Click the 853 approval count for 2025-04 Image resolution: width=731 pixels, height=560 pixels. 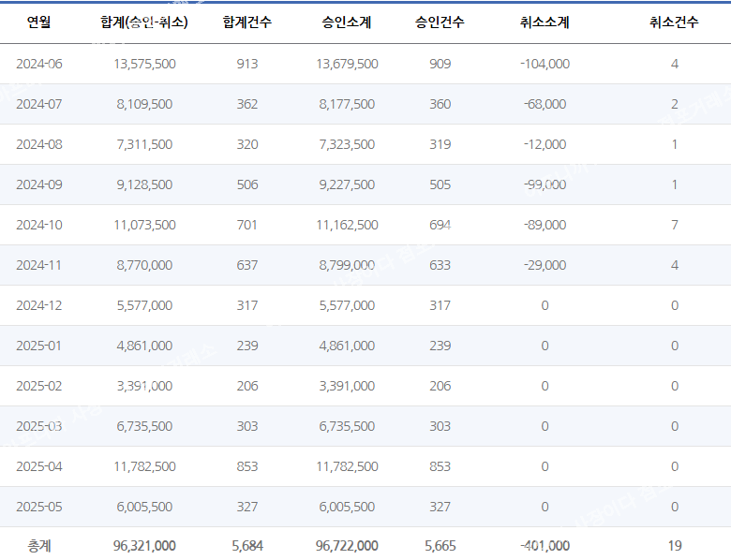440,466
